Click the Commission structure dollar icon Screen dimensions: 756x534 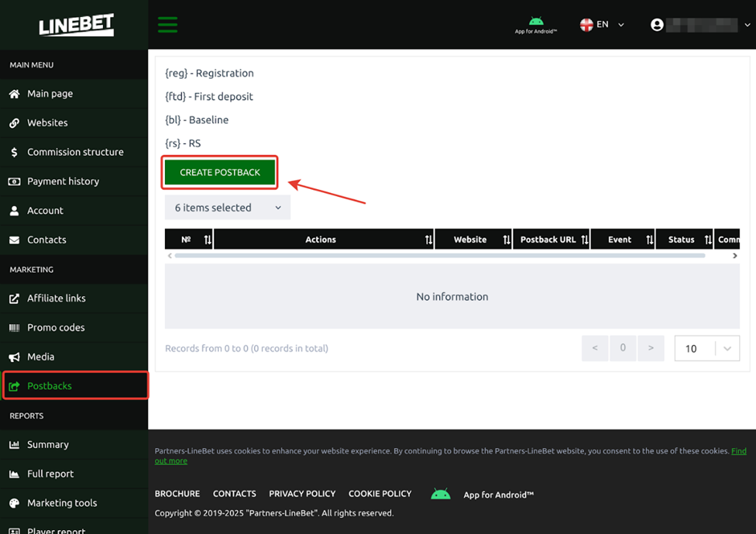[14, 152]
